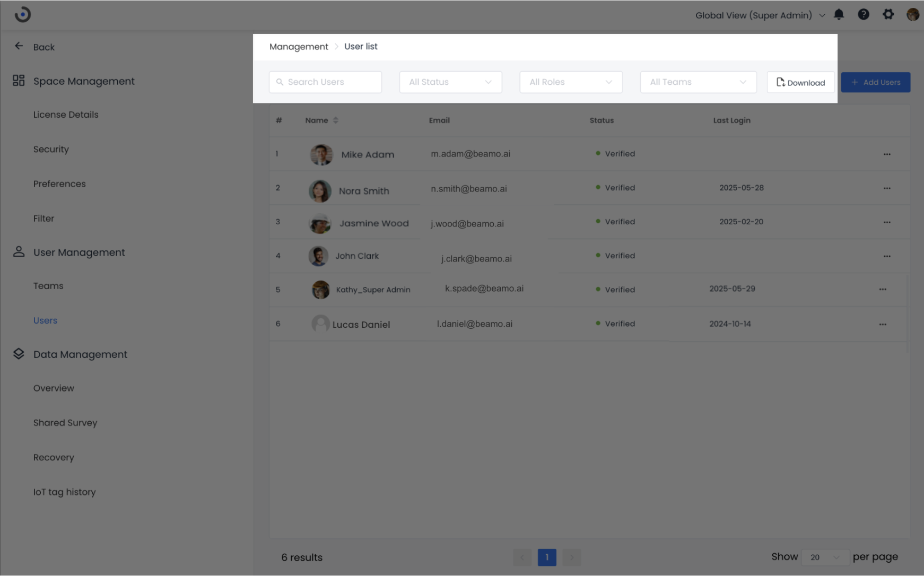Click the Download button

point(800,82)
